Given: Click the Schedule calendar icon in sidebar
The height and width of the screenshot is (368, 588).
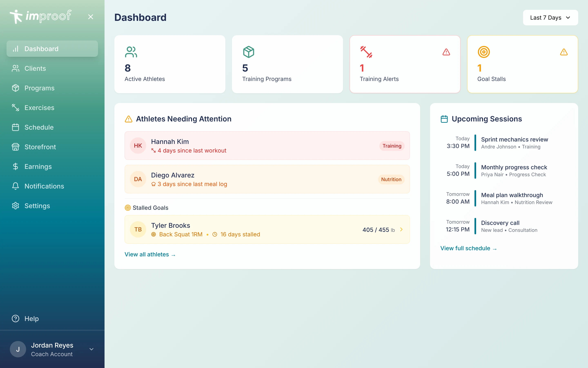Looking at the screenshot, I should tap(16, 127).
